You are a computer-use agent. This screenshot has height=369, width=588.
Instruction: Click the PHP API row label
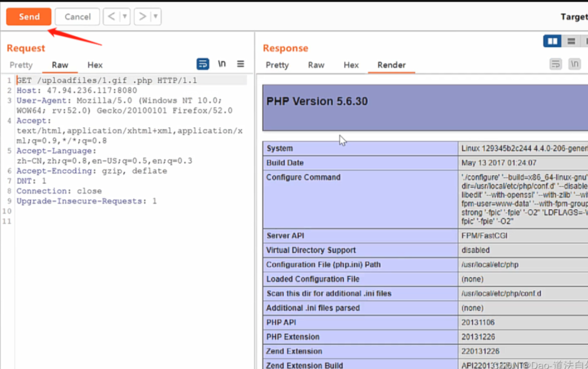coord(281,322)
